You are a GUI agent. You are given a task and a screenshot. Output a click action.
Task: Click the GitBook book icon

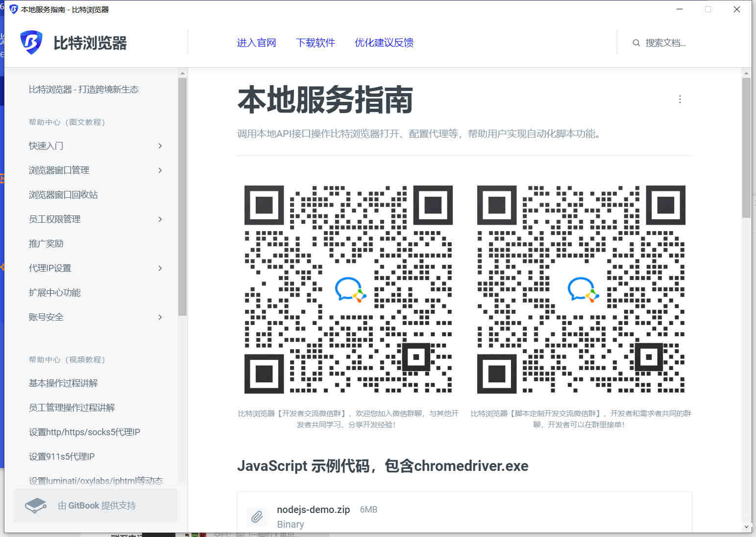click(36, 505)
